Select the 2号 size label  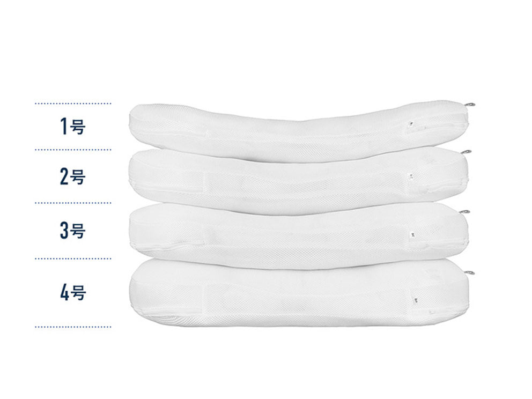[72, 177]
